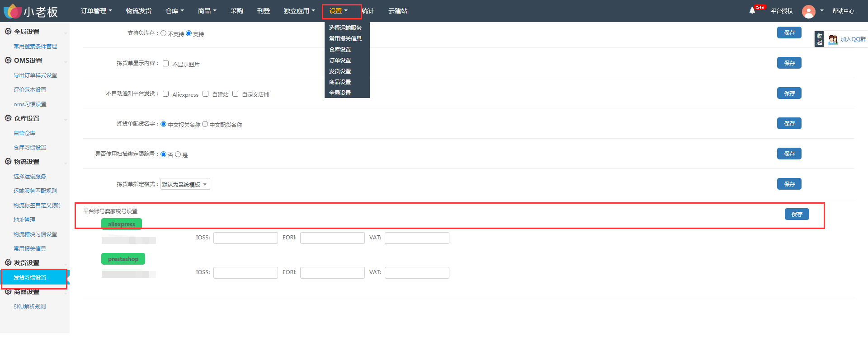Open the 拣货单指定格式 template dropdown
This screenshot has height=350, width=868.
click(185, 184)
